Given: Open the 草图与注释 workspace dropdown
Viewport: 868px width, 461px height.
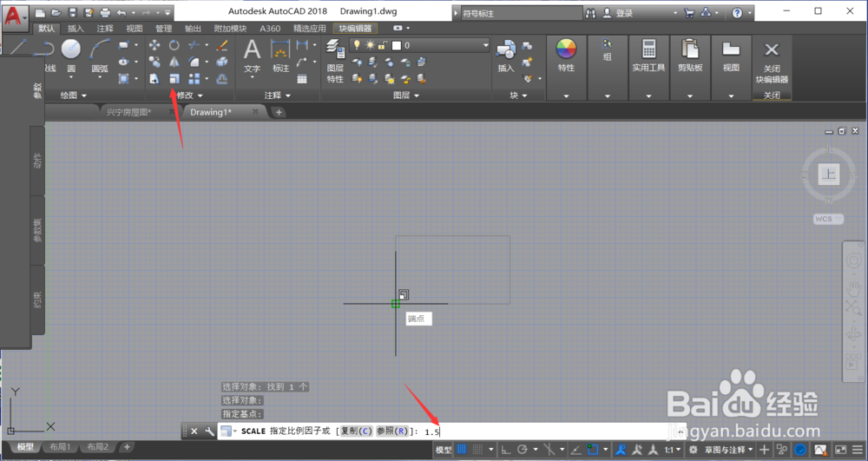Looking at the screenshot, I should coord(729,450).
